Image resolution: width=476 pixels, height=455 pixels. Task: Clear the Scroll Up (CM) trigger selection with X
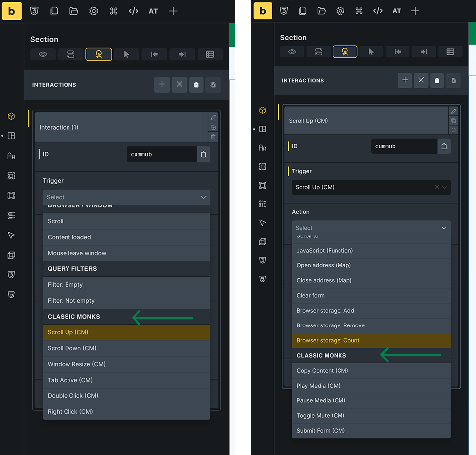tap(437, 187)
